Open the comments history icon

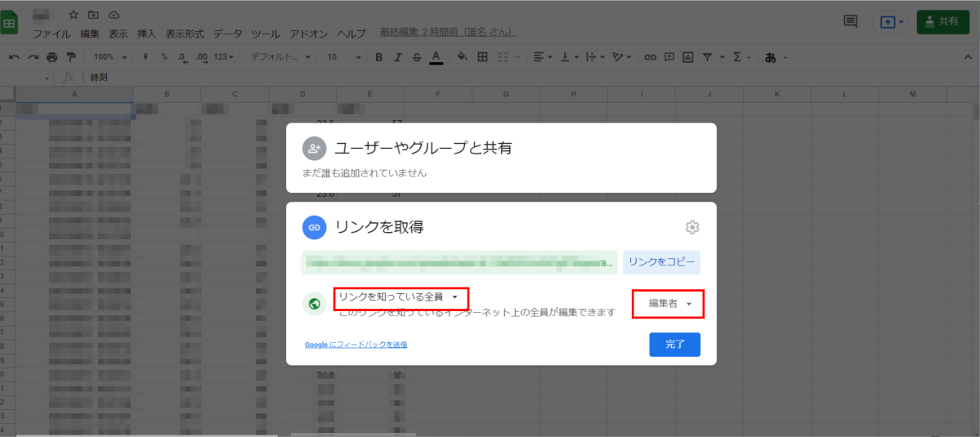850,21
